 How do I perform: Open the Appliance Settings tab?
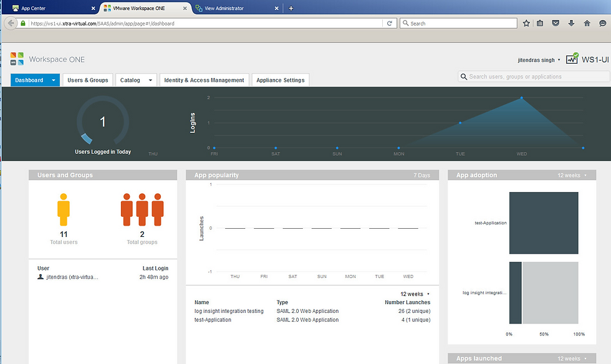point(281,80)
